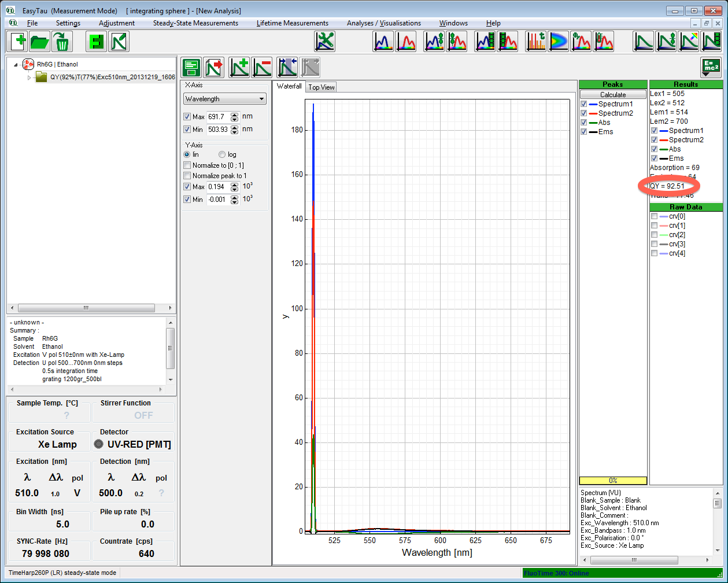Click the X-axis Max value field
This screenshot has width=728, height=583.
point(218,117)
